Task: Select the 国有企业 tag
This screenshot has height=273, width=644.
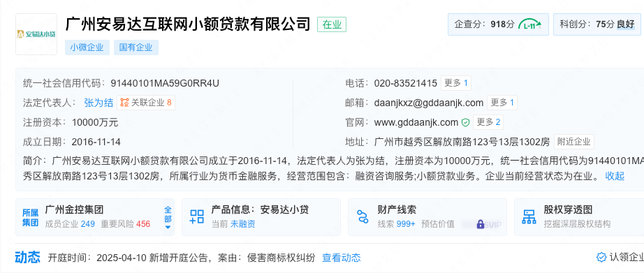Action: pyautogui.click(x=136, y=47)
